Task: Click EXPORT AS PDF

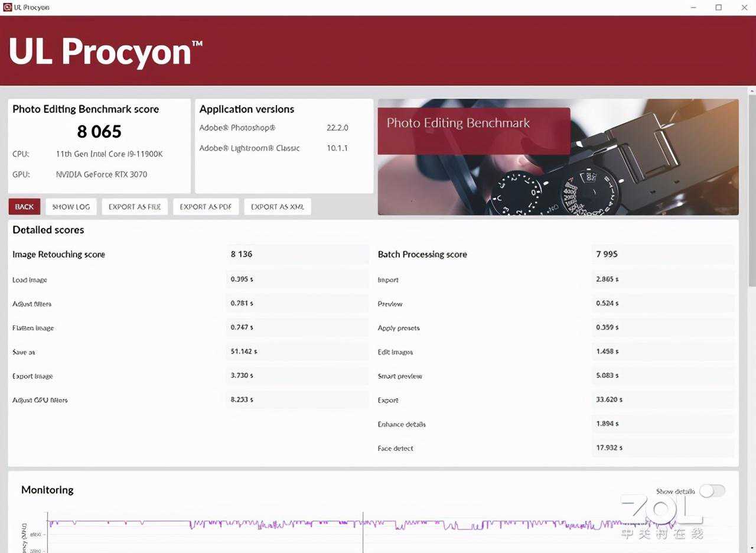Action: click(x=206, y=207)
